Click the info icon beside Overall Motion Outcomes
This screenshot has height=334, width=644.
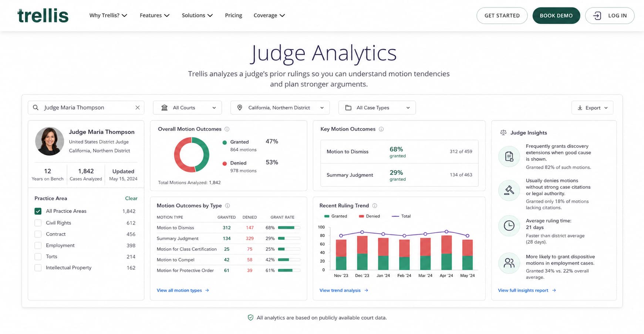tap(227, 129)
